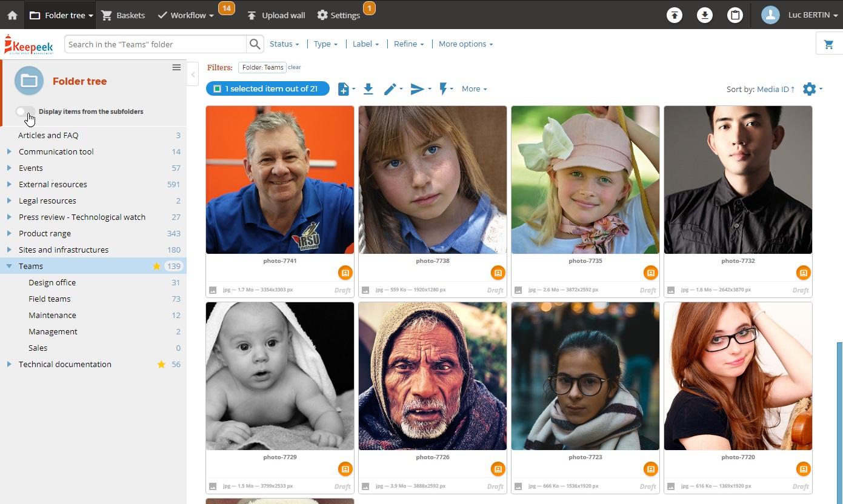Select the Field teams subfolder
This screenshot has width=843, height=504.
(x=50, y=299)
